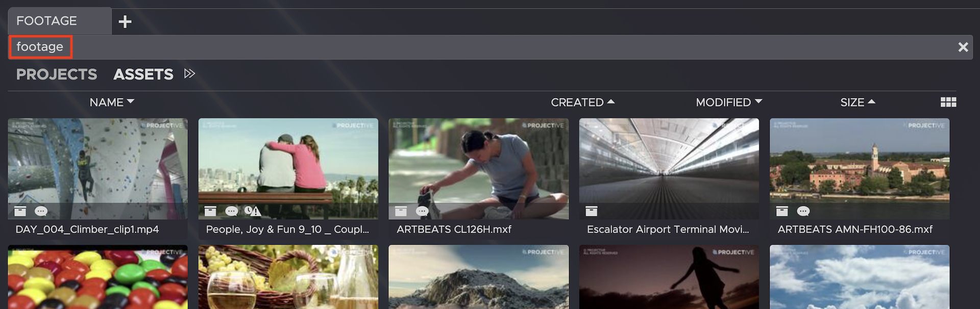Sort assets by MODIFIED date

(x=728, y=102)
